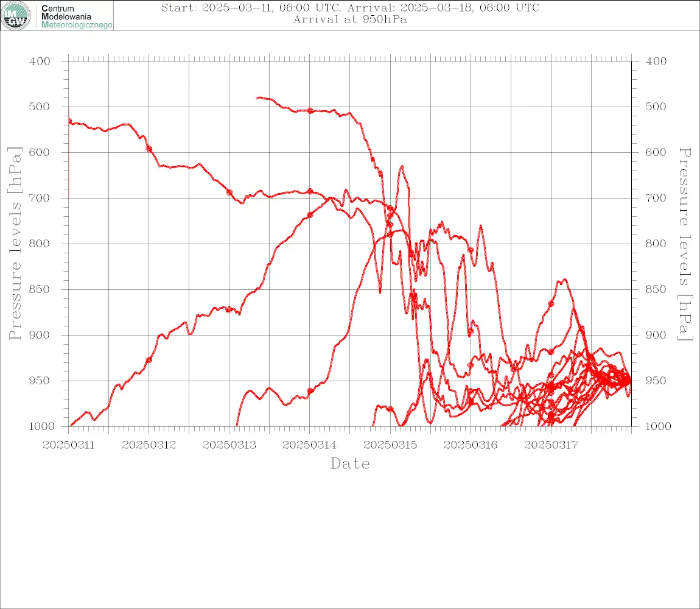The image size is (700, 609).
Task: Click trajectory marker near 810 hPa on 20250316
Action: coord(471,250)
